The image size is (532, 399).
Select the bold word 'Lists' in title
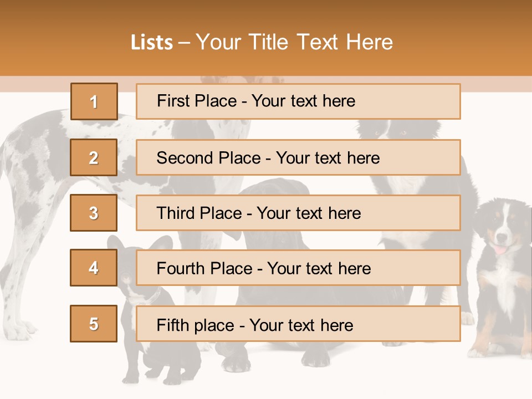151,43
